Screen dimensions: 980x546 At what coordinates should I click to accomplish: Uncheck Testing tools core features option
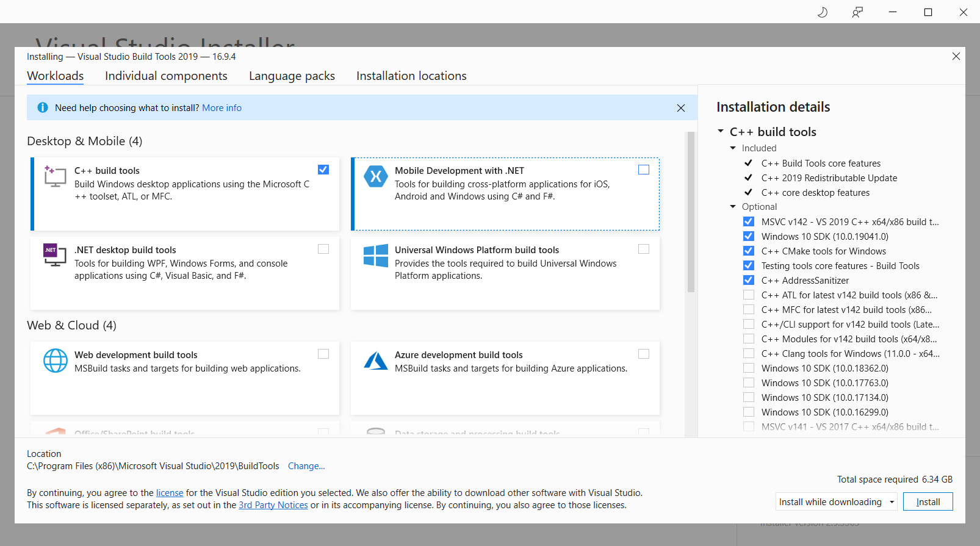pos(749,265)
